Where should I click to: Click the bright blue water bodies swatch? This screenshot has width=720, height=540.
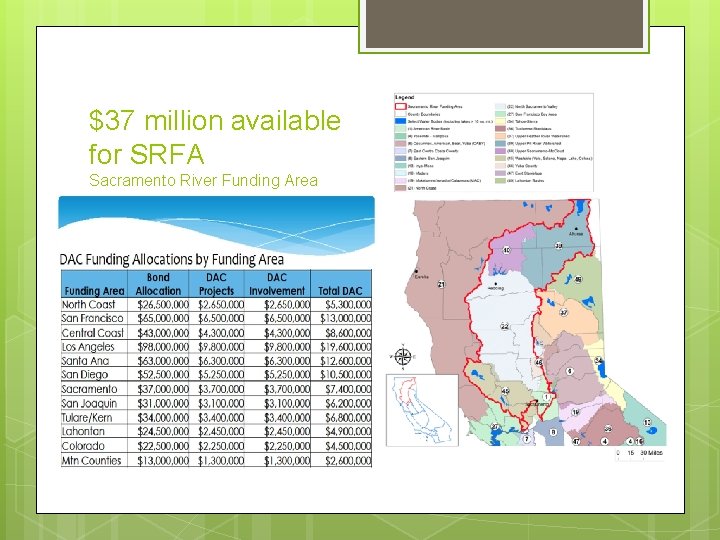coord(400,121)
